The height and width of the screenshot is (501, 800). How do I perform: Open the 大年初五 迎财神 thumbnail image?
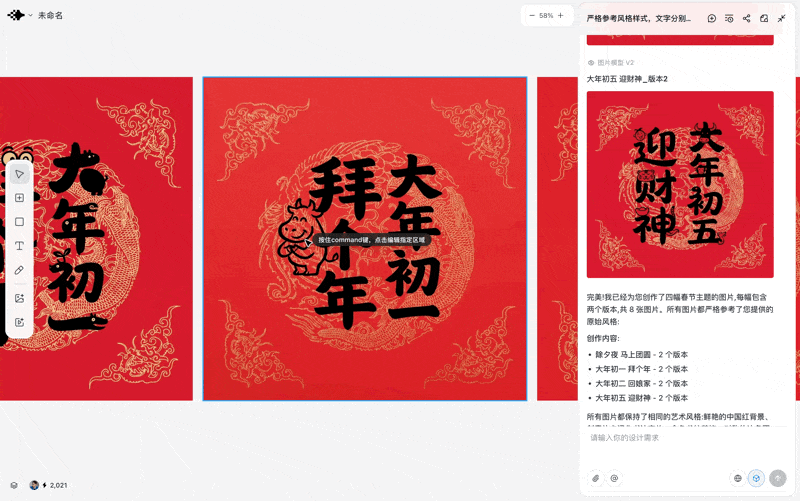680,185
